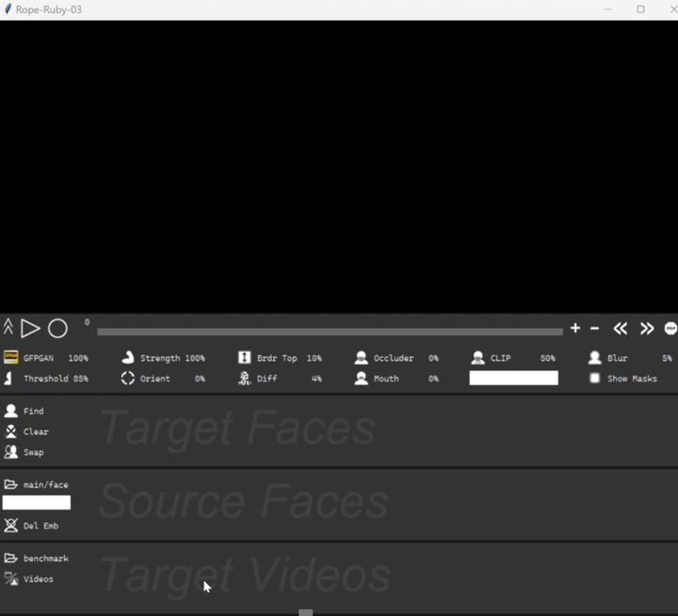Toggle the Diff icon
Viewport: 678px width, 616px height.
[244, 378]
